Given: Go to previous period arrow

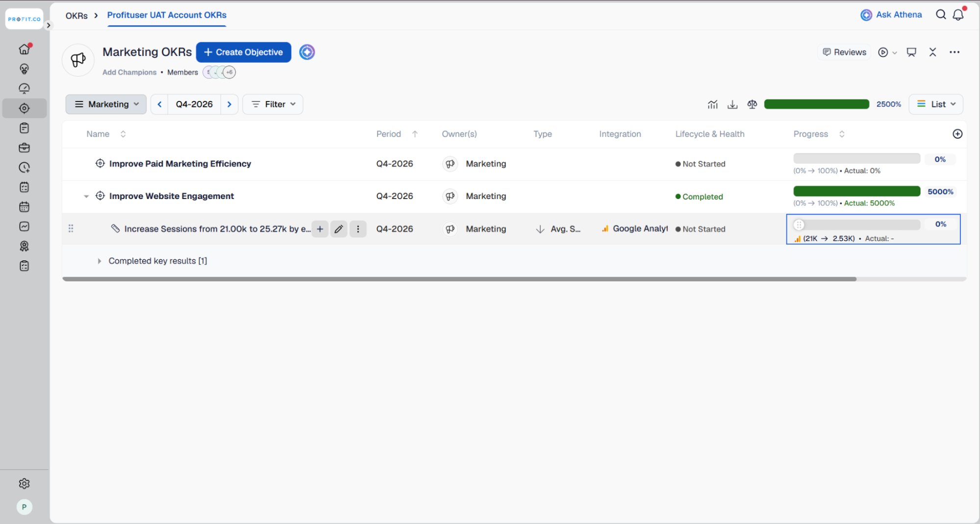Looking at the screenshot, I should (159, 104).
